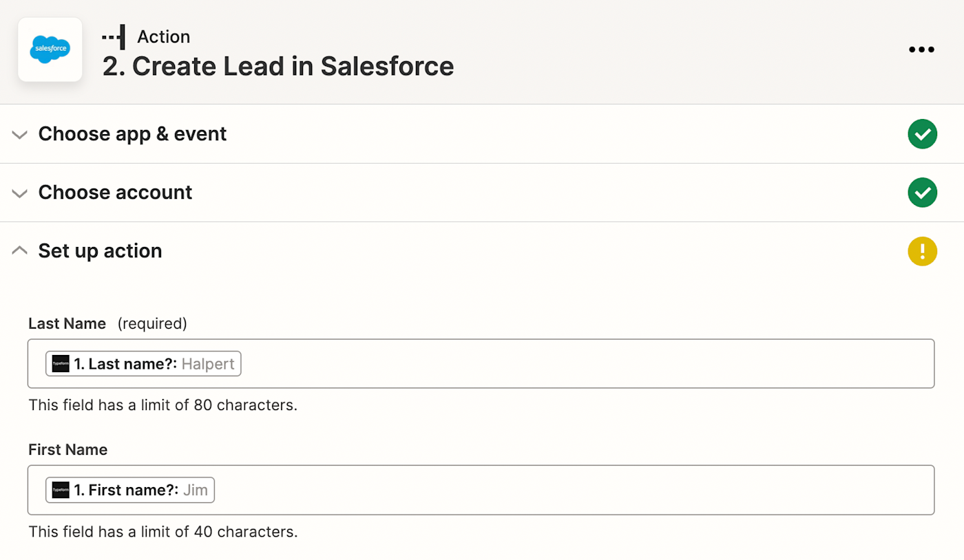
Task: Click the action step type icon
Action: (114, 36)
